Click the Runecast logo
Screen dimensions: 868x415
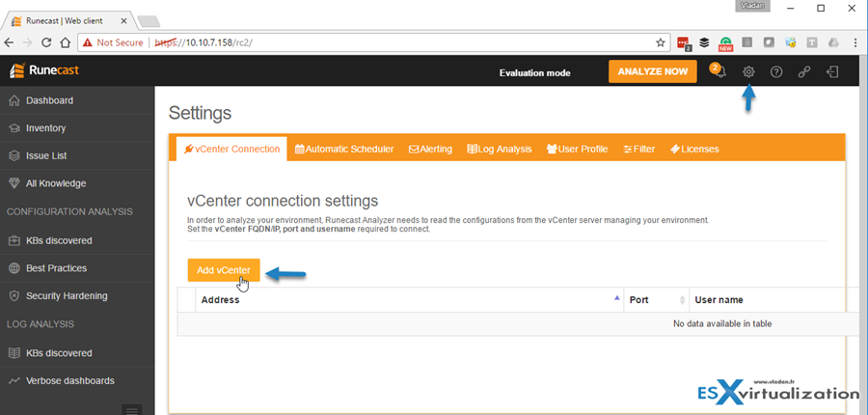click(44, 70)
